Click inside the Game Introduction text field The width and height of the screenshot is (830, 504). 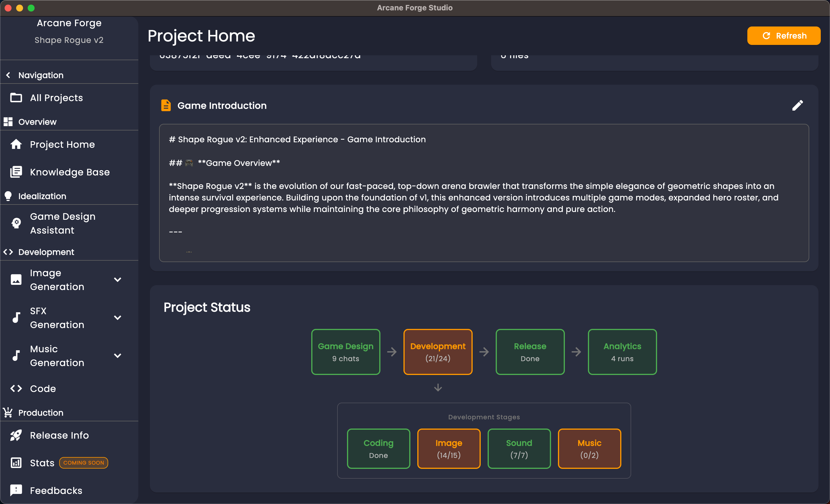click(x=484, y=193)
